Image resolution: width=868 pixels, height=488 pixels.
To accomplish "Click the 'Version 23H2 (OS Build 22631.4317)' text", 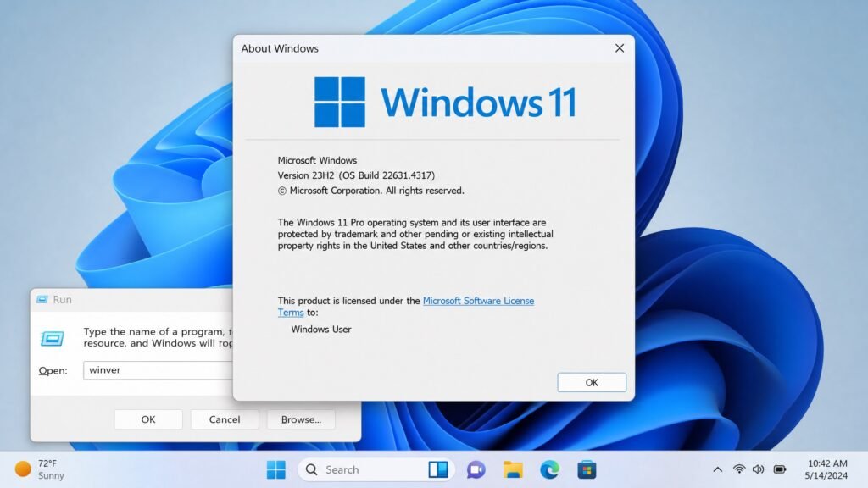I will pyautogui.click(x=356, y=175).
